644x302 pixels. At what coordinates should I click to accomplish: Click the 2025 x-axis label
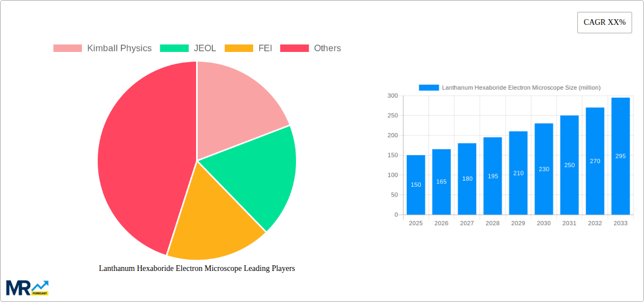pos(416,223)
